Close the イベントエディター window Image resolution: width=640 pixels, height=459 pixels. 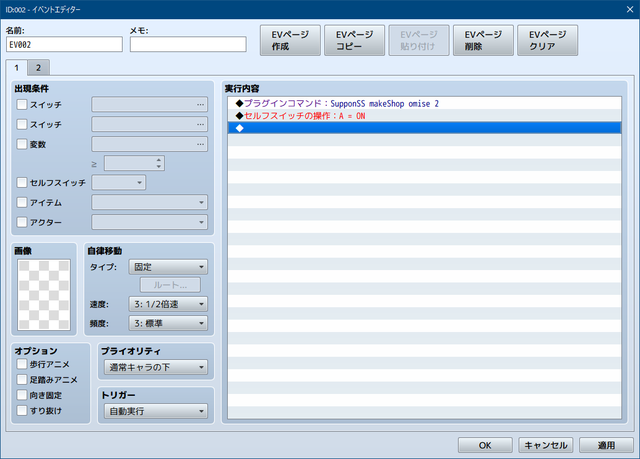pos(630,9)
